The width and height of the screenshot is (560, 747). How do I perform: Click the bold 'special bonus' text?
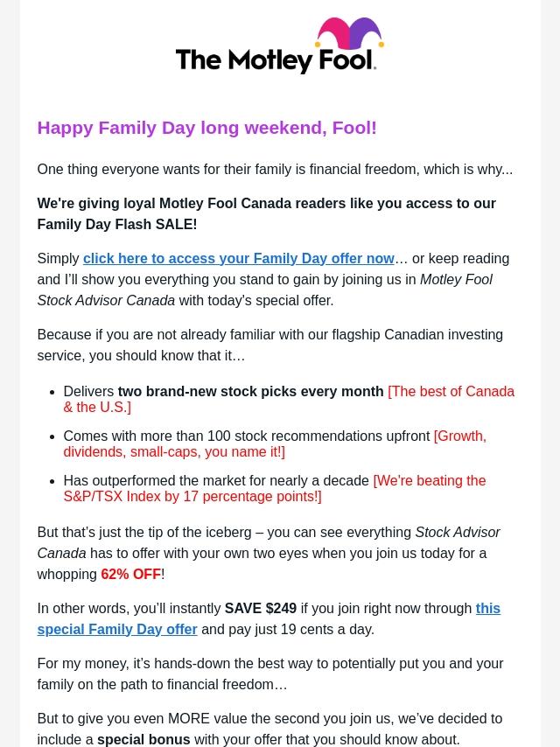[143, 739]
